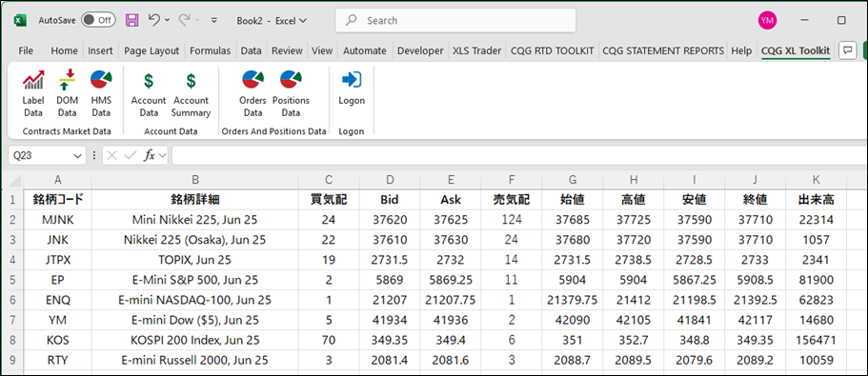Screen dimensions: 868x376
Task: Click the YM user account avatar
Action: [x=767, y=20]
